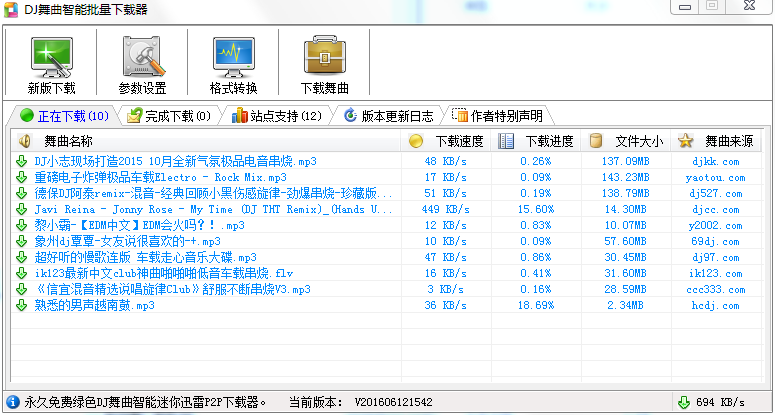Select ik123最新中文club神曲 .flv row
Screen dimensions: 775x415
coord(387,273)
